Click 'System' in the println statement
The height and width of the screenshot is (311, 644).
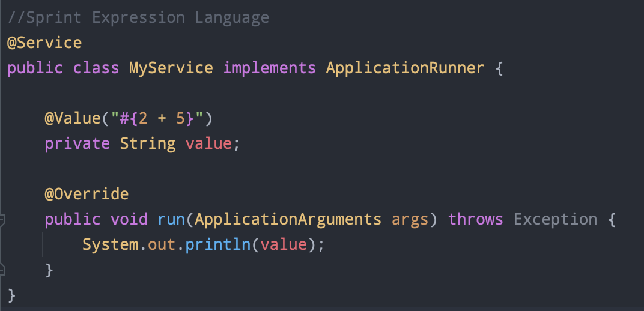[111, 244]
